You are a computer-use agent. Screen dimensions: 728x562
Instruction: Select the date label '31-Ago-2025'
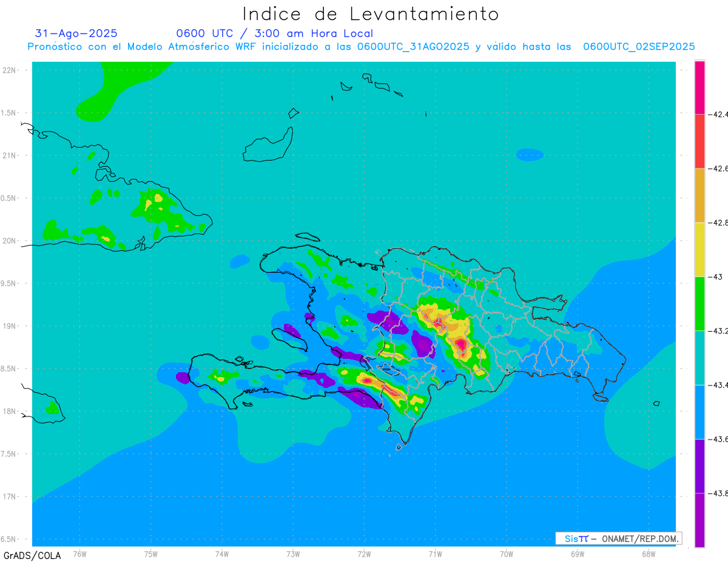(76, 33)
